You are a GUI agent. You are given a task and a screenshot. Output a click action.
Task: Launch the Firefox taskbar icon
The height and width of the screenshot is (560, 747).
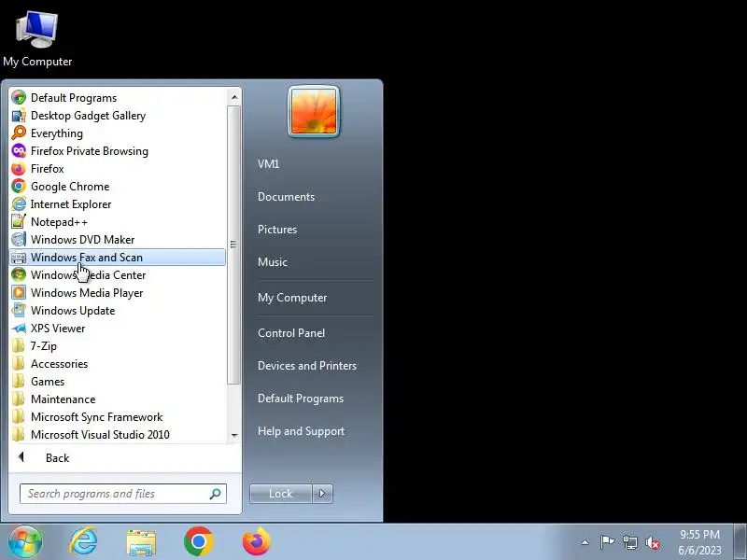point(256,542)
